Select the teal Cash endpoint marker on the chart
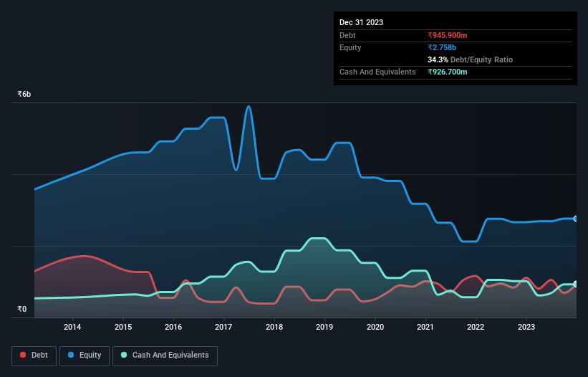 [x=576, y=285]
